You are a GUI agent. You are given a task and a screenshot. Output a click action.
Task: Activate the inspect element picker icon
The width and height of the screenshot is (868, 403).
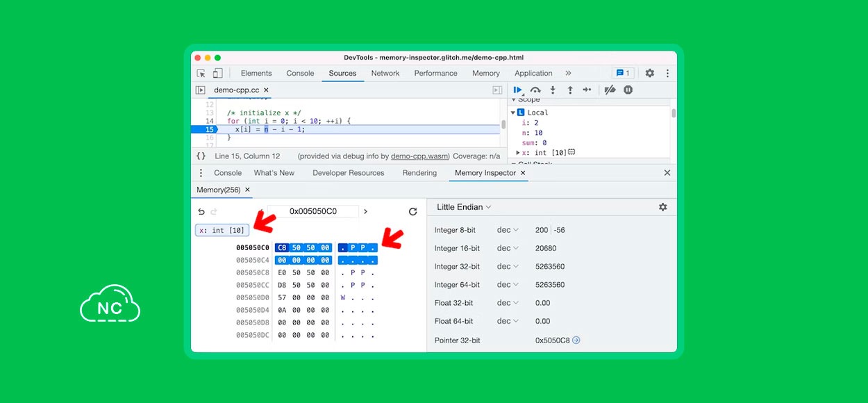click(201, 73)
